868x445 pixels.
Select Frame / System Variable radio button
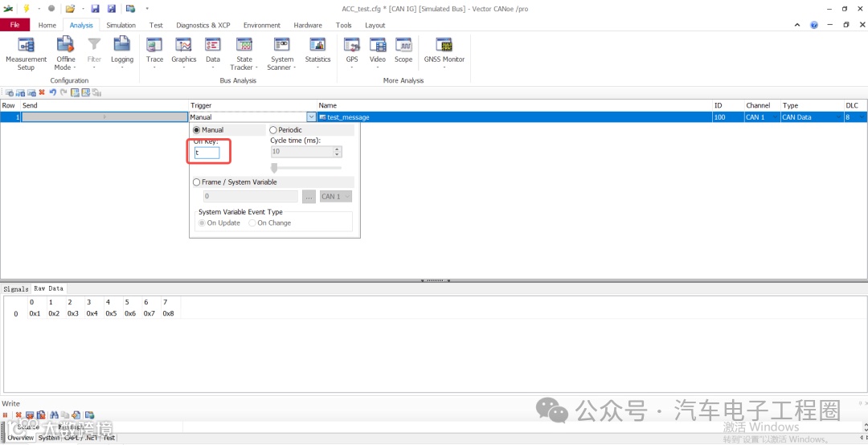point(197,182)
